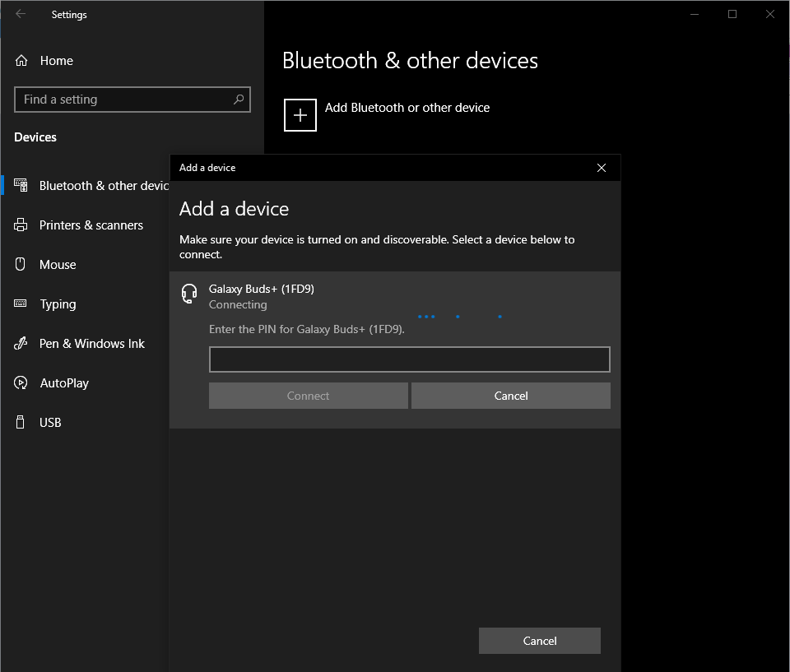Screen dimensions: 790x672
Task: Click the search magnifier icon
Action: pos(239,100)
